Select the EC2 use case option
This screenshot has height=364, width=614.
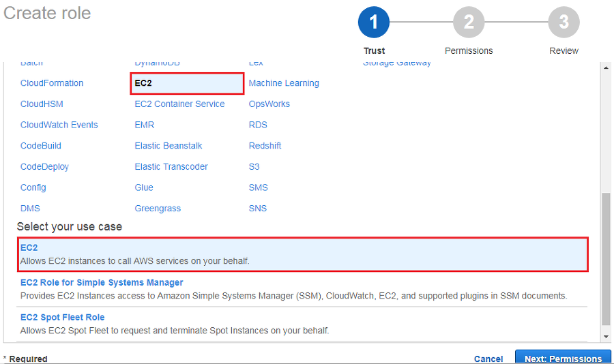point(303,254)
